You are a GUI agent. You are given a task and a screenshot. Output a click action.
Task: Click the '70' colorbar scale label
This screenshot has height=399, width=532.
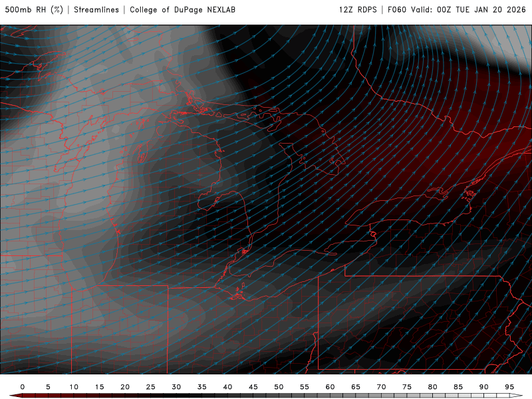click(381, 387)
